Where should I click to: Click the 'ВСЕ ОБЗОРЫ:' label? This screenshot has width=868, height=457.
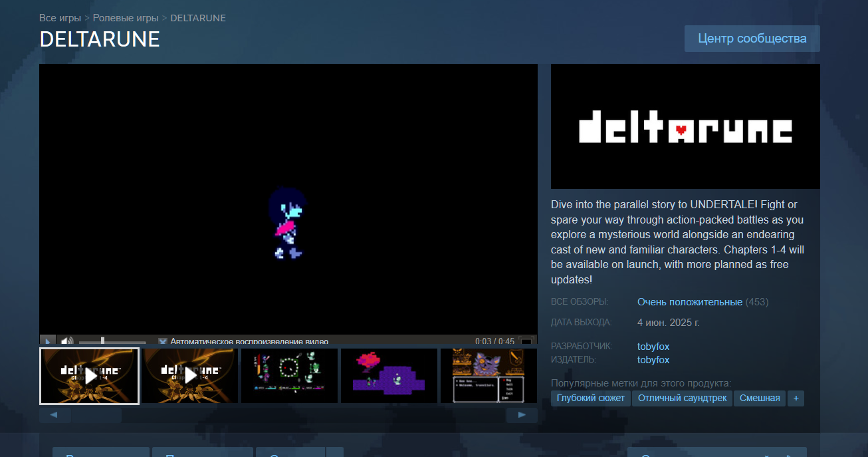click(x=580, y=302)
